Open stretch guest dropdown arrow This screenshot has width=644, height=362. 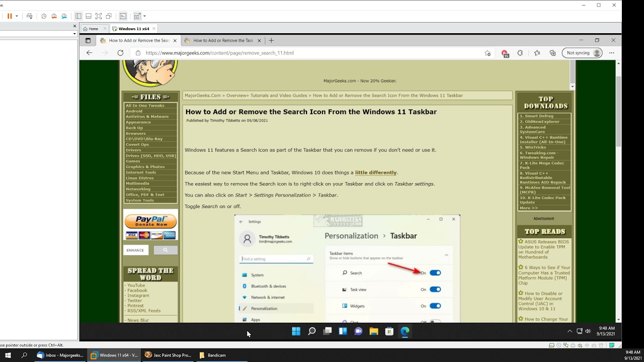pyautogui.click(x=144, y=16)
